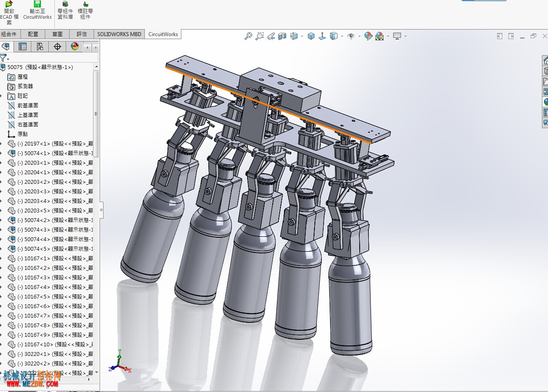Image resolution: width=548 pixels, height=392 pixels.
Task: Click the Display Style cube icon
Action: (x=311, y=36)
